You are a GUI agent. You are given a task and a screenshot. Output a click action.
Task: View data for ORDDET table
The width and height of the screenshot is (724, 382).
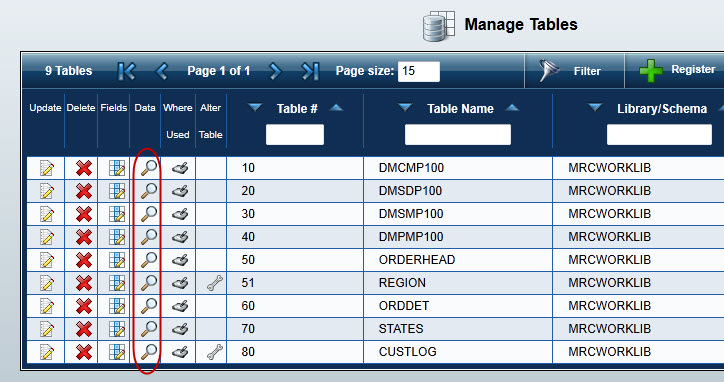click(149, 306)
